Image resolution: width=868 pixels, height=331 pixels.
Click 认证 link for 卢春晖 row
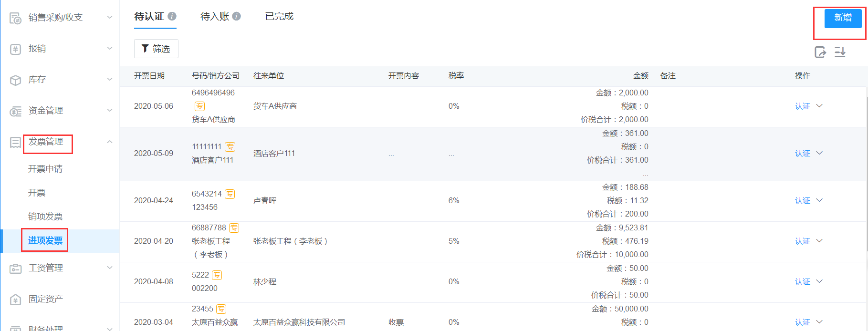803,201
